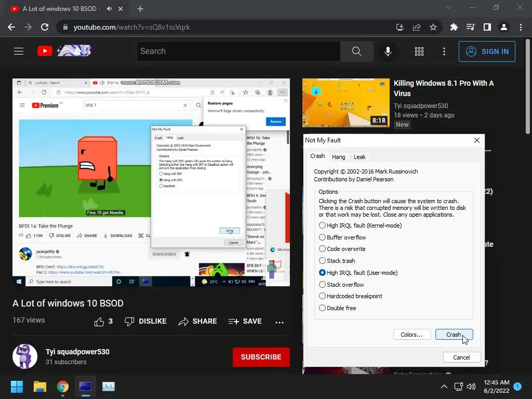This screenshot has width=532, height=399.
Task: Open more actions ellipsis under video
Action: (x=280, y=322)
